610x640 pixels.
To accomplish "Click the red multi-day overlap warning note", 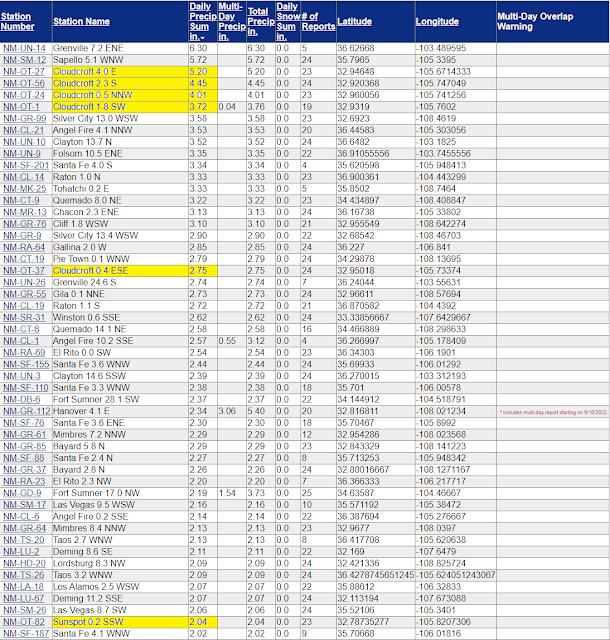I will click(x=553, y=412).
